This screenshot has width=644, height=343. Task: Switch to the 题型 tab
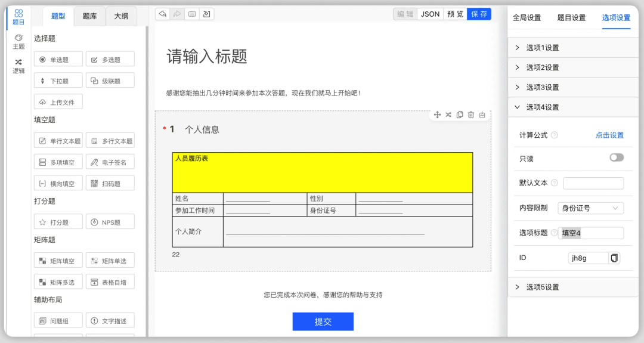(x=58, y=16)
